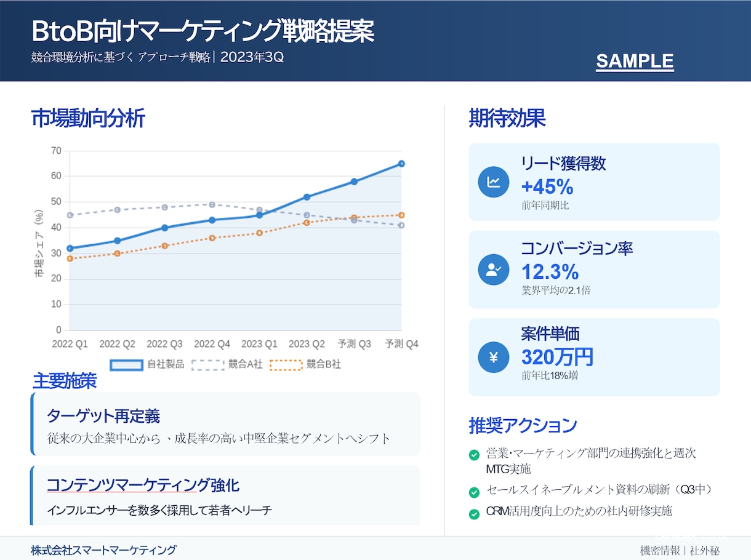751x560 pixels.
Task: Click the 市場動向分析 section heading
Action: 88,118
